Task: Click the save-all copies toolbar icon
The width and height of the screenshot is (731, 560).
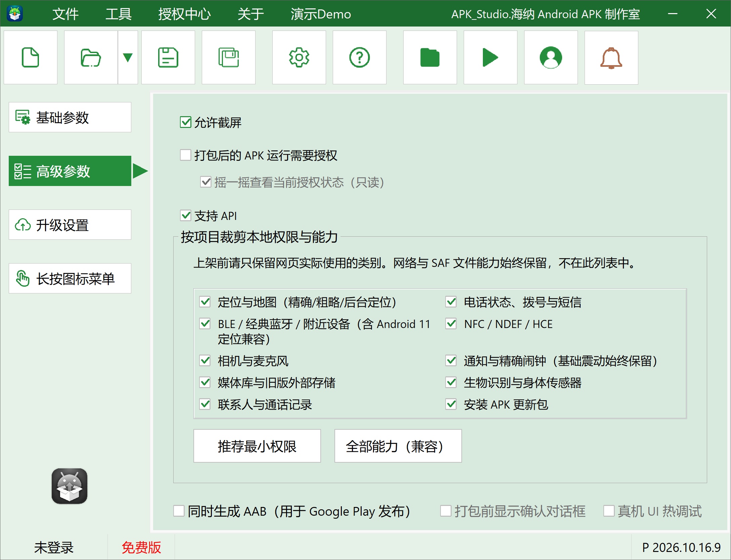Action: (229, 57)
